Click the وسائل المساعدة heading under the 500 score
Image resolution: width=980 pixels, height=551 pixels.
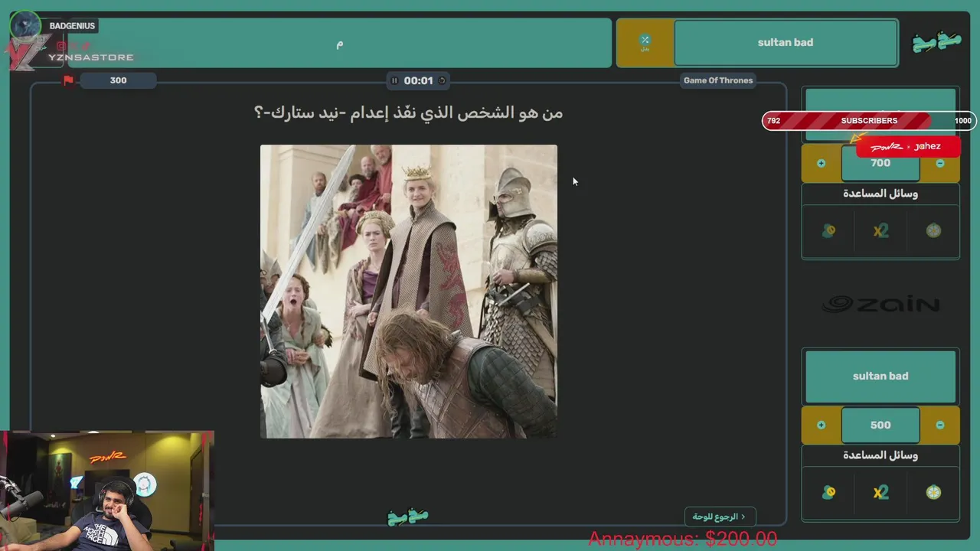[880, 455]
